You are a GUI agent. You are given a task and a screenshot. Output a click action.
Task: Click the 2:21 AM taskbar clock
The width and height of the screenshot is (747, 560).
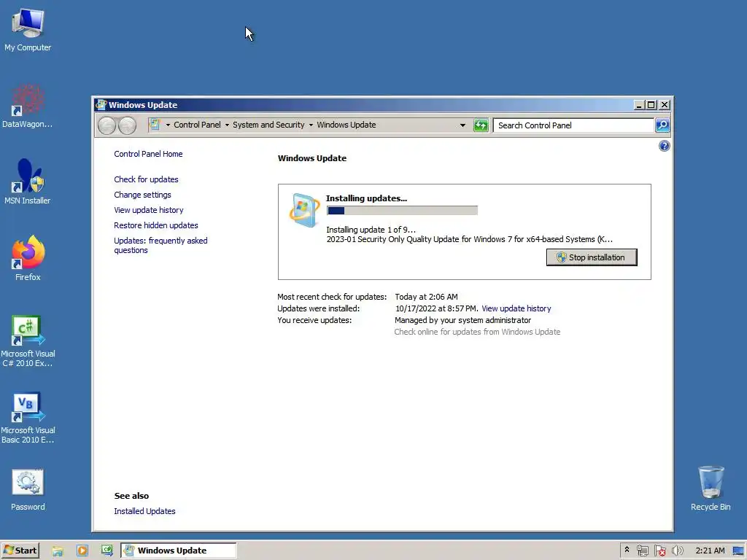click(710, 551)
